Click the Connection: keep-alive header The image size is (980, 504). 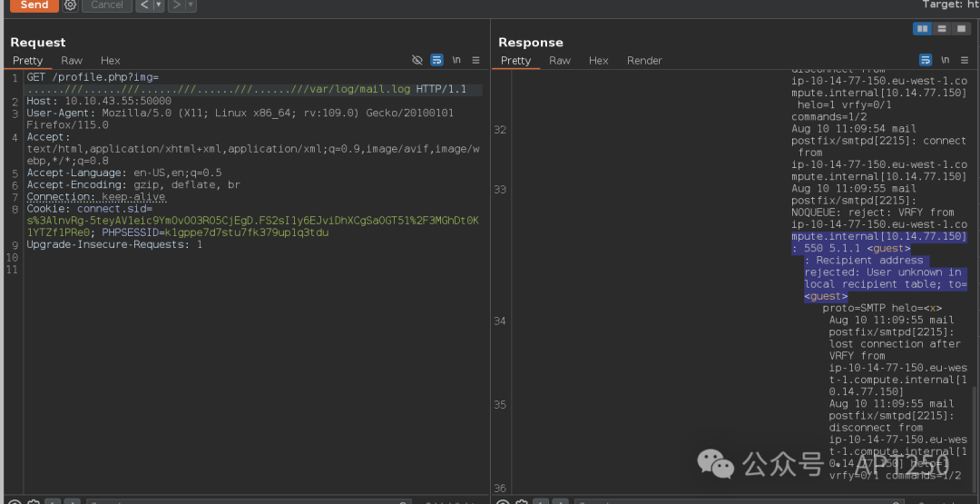pos(95,196)
